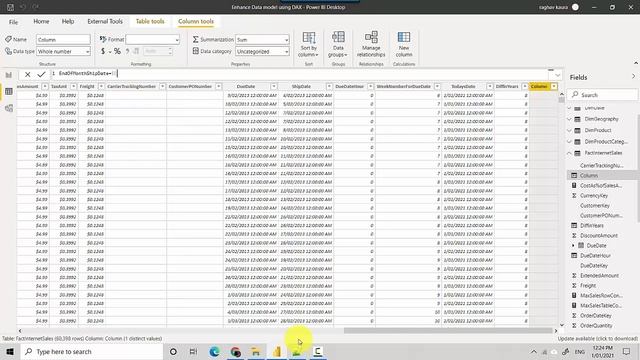Click Type here to search box
The width and height of the screenshot is (640, 360).
[92, 351]
